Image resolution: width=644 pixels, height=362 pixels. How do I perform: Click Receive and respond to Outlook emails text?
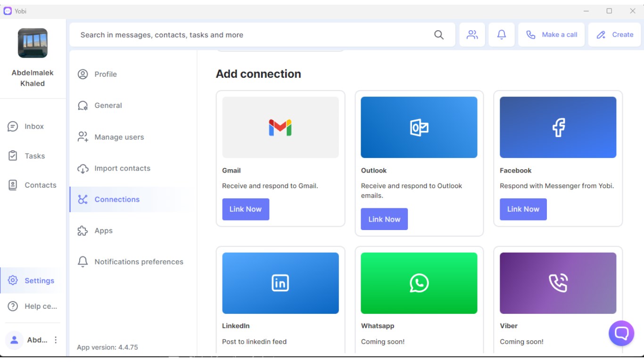point(412,190)
